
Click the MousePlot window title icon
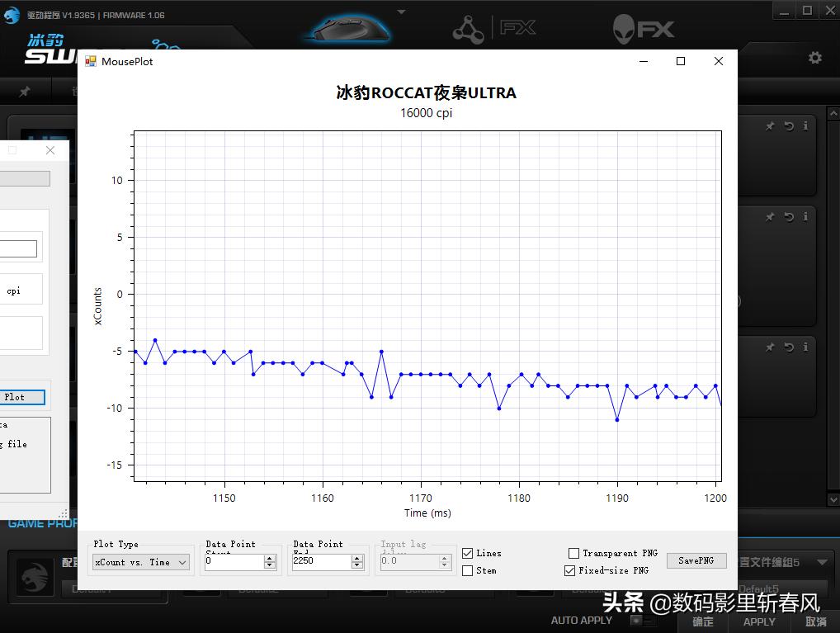[x=91, y=62]
